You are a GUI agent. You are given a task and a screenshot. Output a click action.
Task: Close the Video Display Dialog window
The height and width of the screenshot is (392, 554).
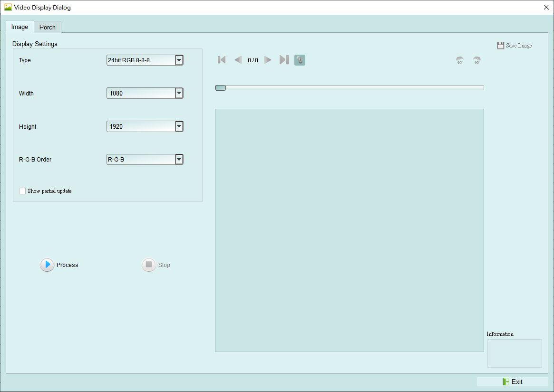[546, 7]
